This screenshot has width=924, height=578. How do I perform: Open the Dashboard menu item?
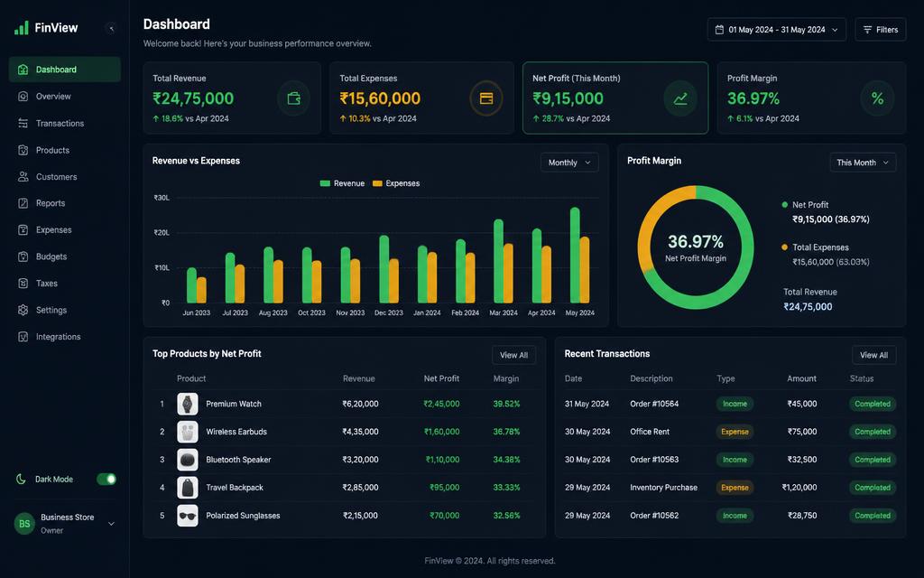pos(65,70)
